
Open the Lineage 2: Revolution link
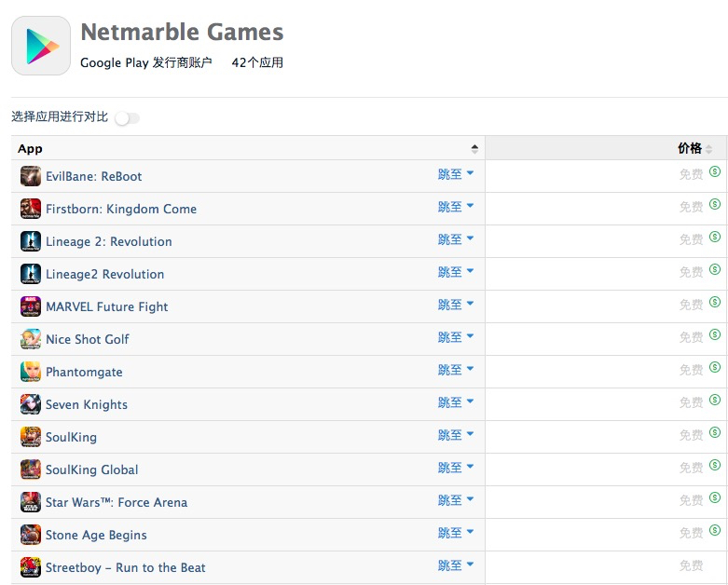(109, 241)
